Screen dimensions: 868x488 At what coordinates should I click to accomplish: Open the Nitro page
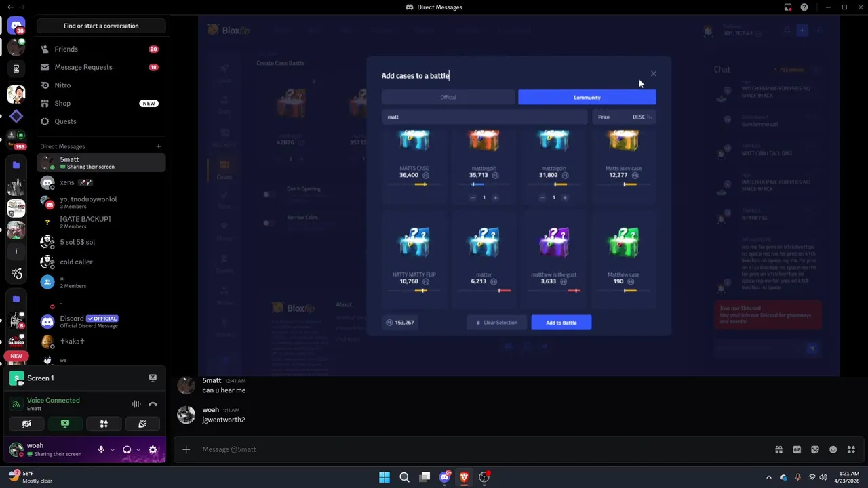coord(101,85)
